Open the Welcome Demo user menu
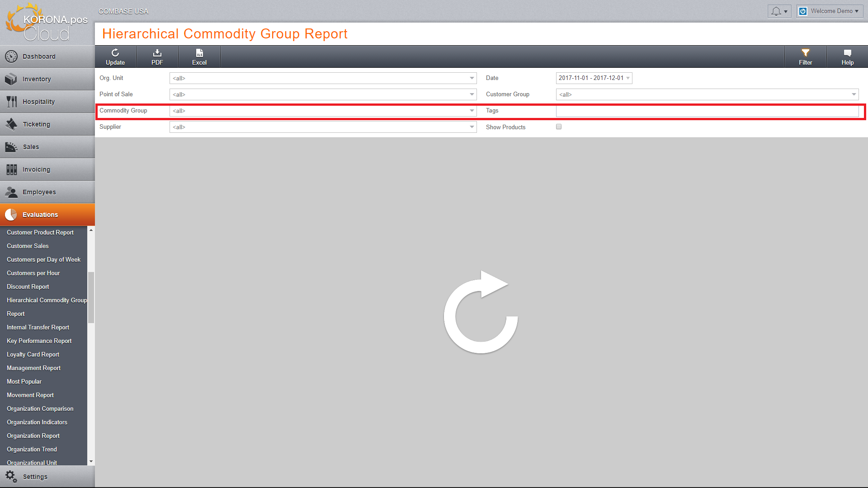This screenshot has height=488, width=868. [830, 11]
